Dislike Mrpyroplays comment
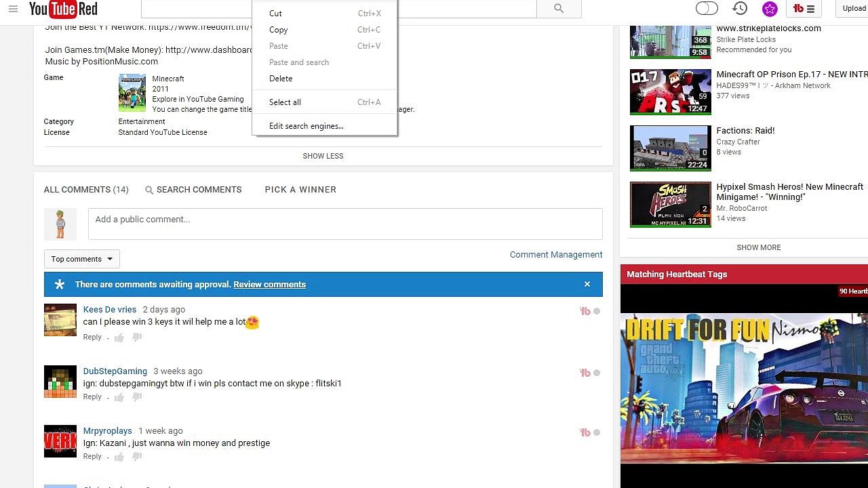This screenshot has height=488, width=868. coord(137,457)
